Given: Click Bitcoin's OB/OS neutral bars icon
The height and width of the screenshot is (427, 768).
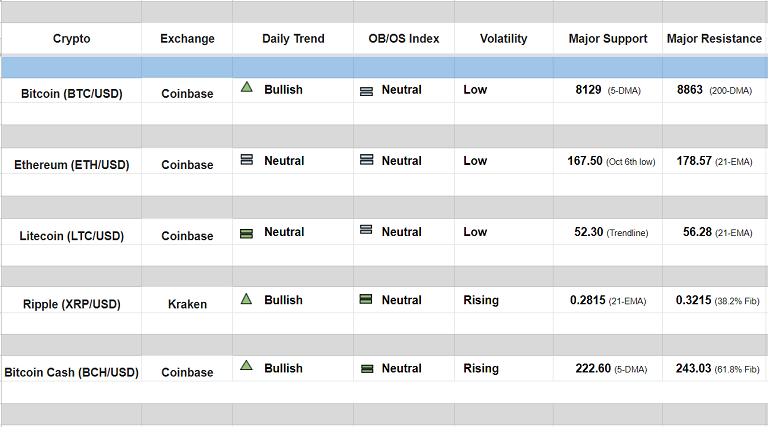Looking at the screenshot, I should [x=366, y=91].
